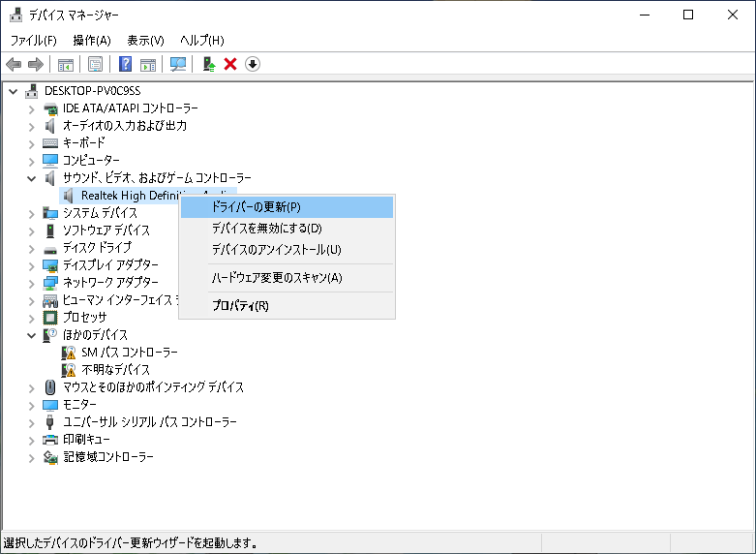Open the ヘルプ(H) menu
756x554 pixels.
point(202,40)
